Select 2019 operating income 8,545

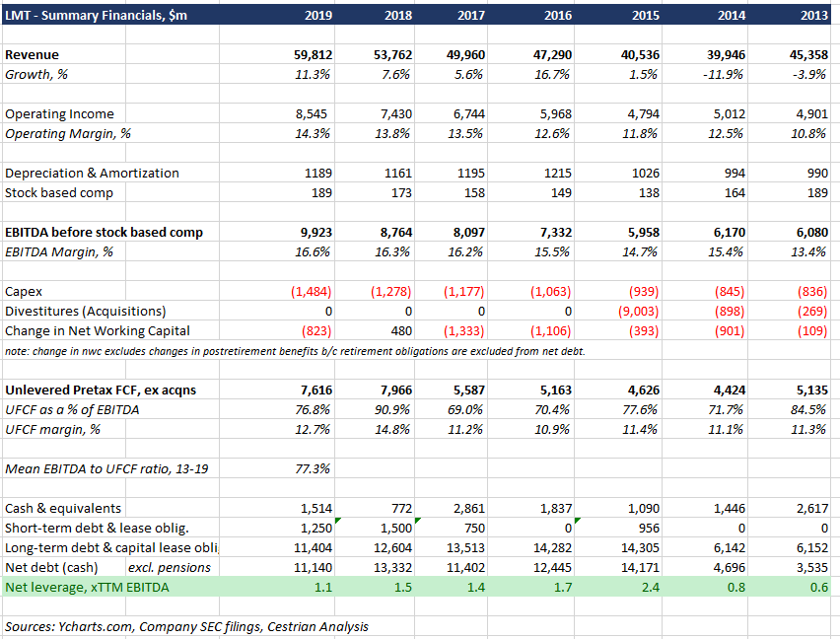point(312,114)
